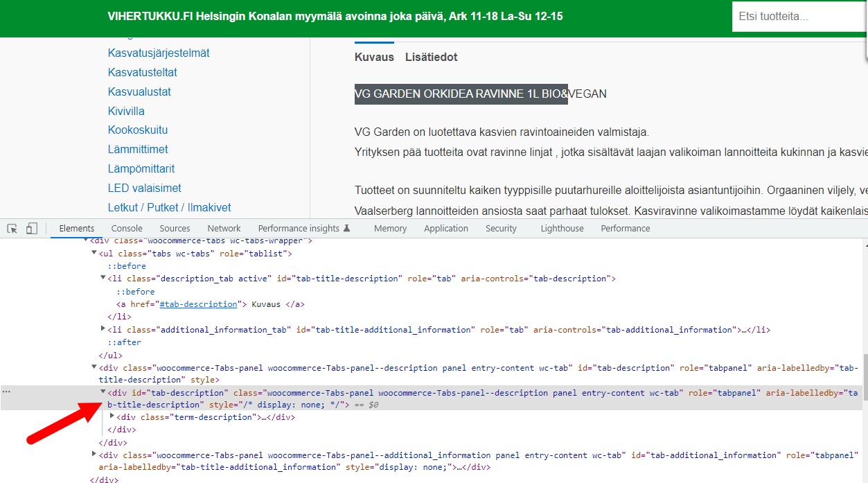Activate the element inspector picker icon

[x=12, y=229]
